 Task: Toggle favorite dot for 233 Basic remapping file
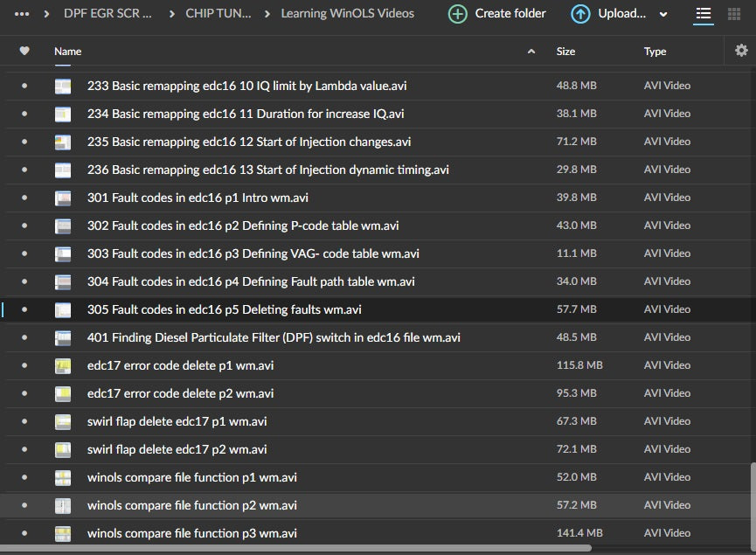(x=24, y=86)
